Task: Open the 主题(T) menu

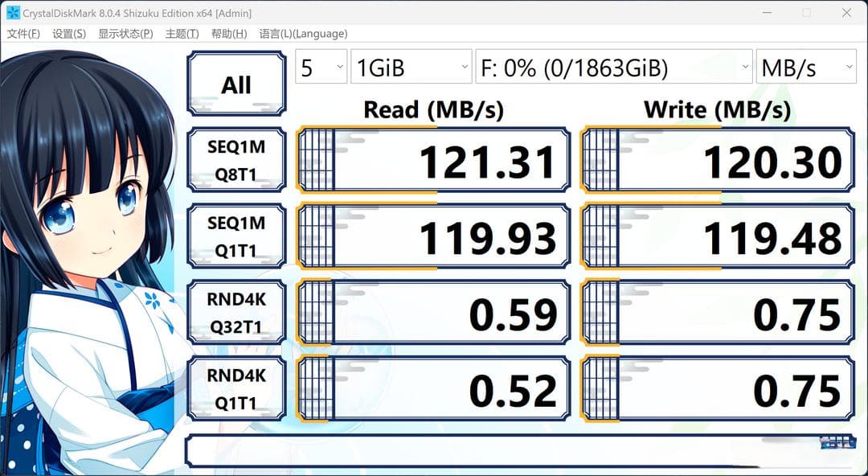Action: tap(182, 34)
